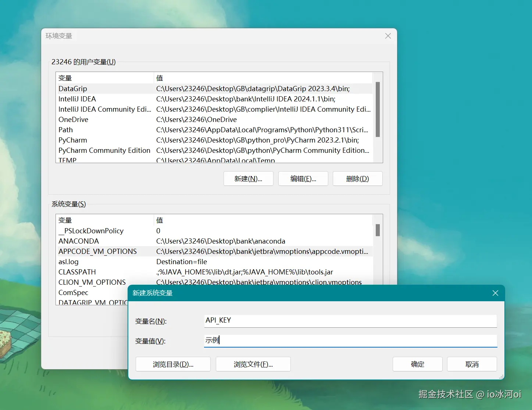Click the CLASSPATH tools.jar value

point(244,272)
